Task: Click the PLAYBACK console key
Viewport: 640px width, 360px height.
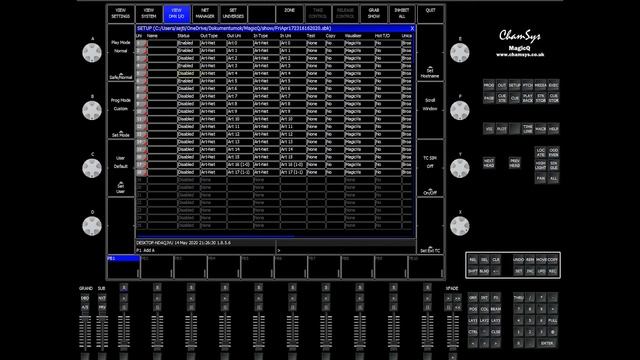Action: [x=528, y=98]
